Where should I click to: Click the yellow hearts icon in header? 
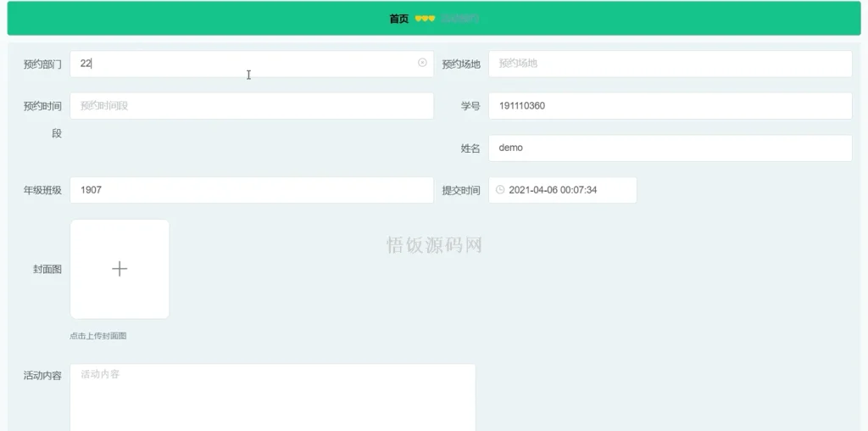[425, 19]
